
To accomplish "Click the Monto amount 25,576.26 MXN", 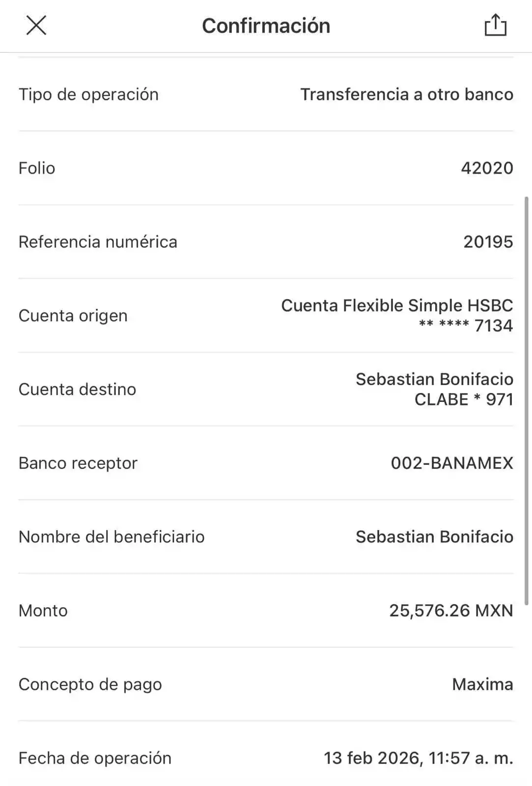I will coord(451,610).
